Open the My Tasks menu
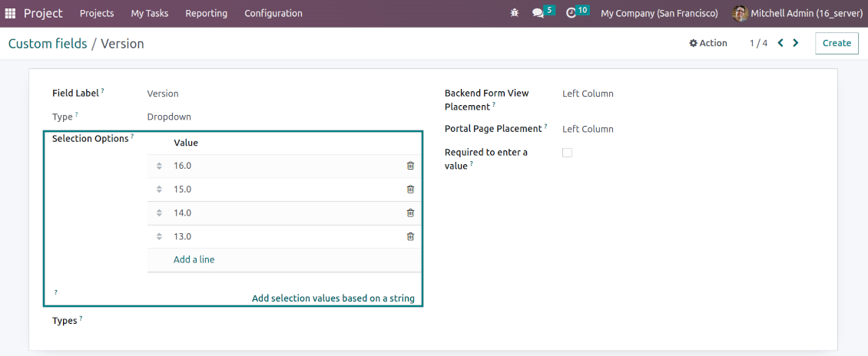 tap(149, 13)
